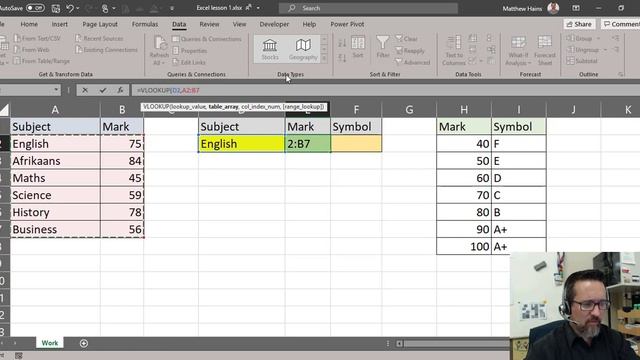The width and height of the screenshot is (640, 360).
Task: Open the Review ribbon tab
Action: point(209,24)
